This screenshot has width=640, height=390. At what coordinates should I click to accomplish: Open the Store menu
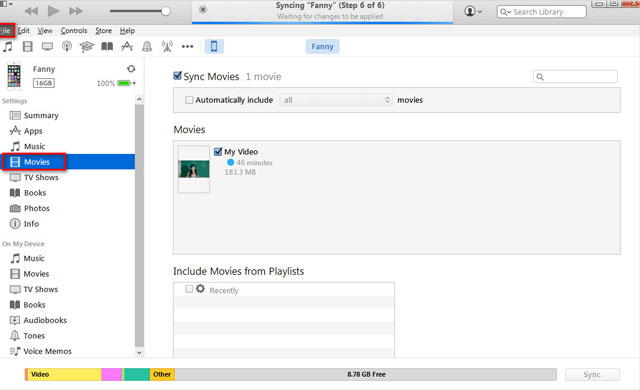(103, 31)
